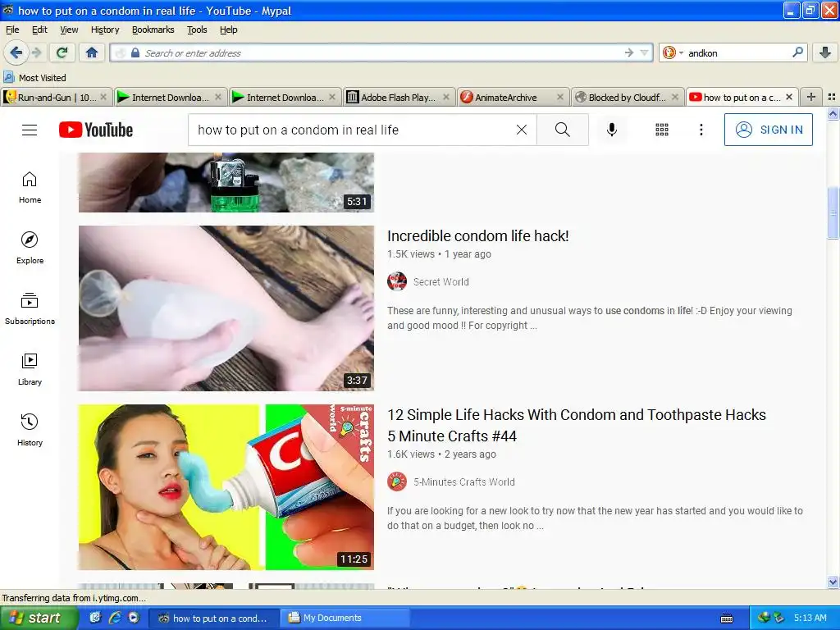The image size is (840, 630).
Task: Click the scrollbar up arrow
Action: coord(833,113)
